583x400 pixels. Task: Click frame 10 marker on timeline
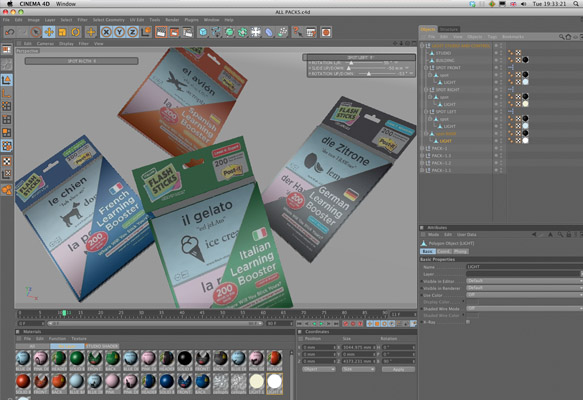(60, 313)
